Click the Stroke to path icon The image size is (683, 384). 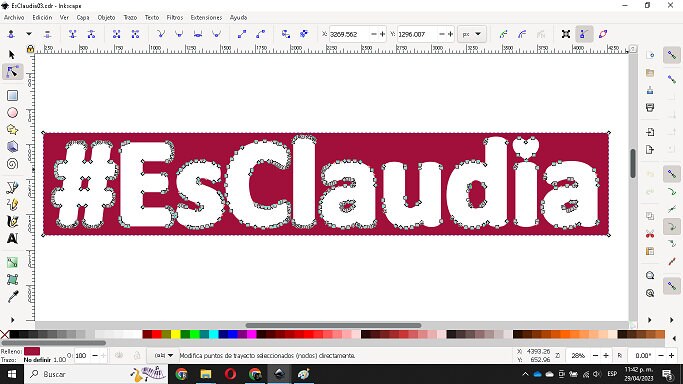(x=304, y=34)
